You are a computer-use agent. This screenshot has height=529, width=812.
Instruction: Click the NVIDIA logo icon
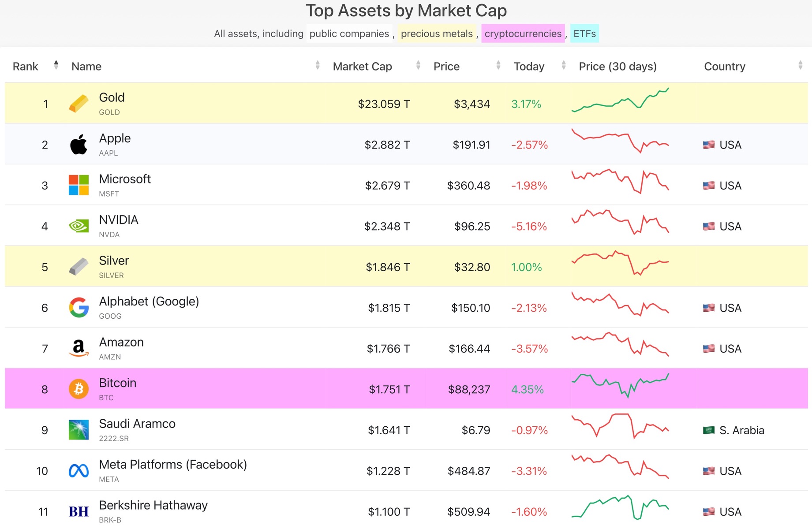tap(79, 226)
